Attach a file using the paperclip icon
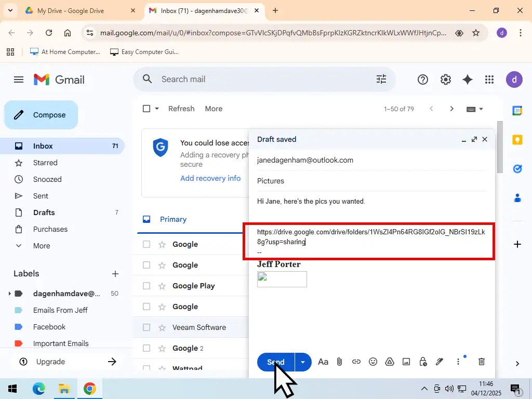 tap(340, 362)
